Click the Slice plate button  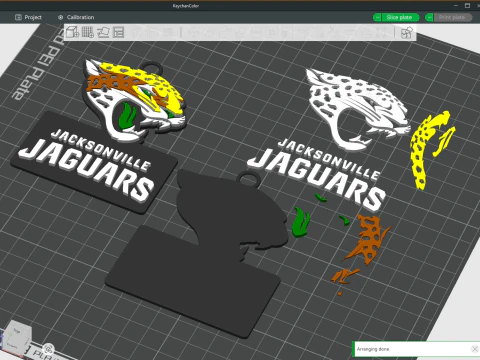[399, 17]
